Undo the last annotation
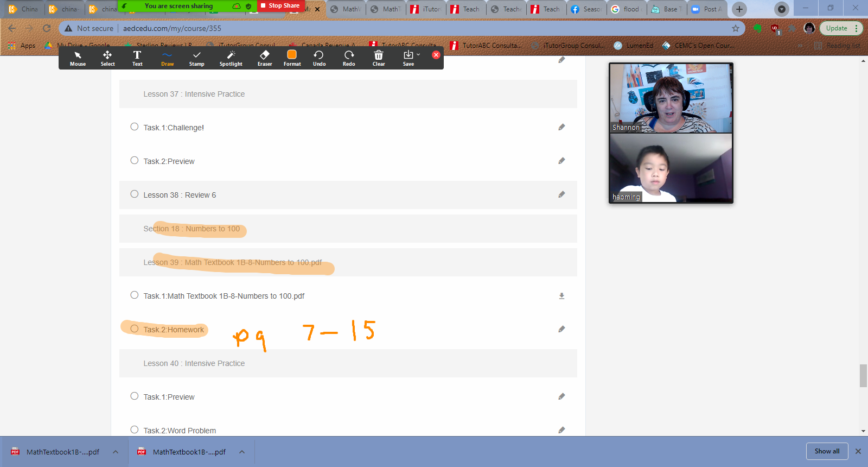Image resolution: width=868 pixels, height=467 pixels. (x=319, y=58)
